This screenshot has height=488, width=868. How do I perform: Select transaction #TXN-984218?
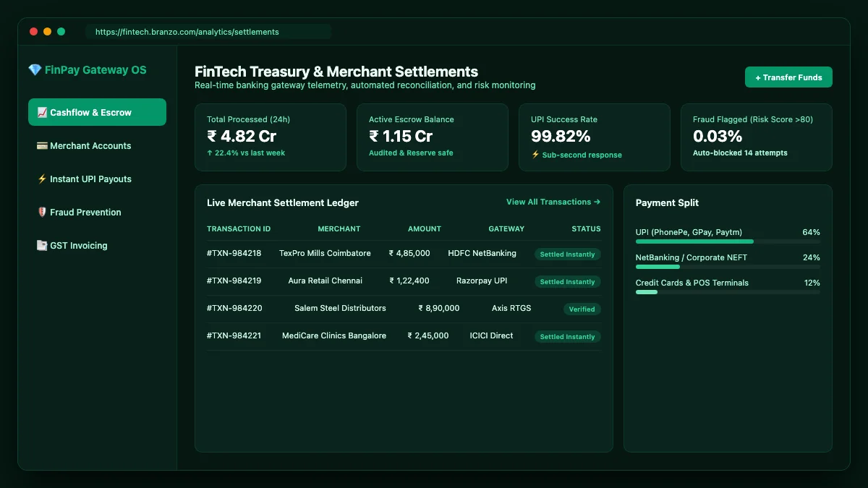tap(234, 254)
